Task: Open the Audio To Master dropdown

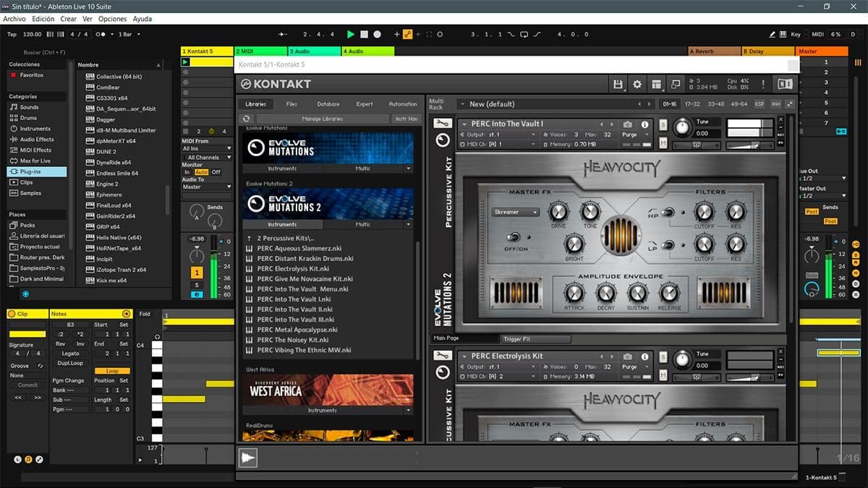Action: 207,187
